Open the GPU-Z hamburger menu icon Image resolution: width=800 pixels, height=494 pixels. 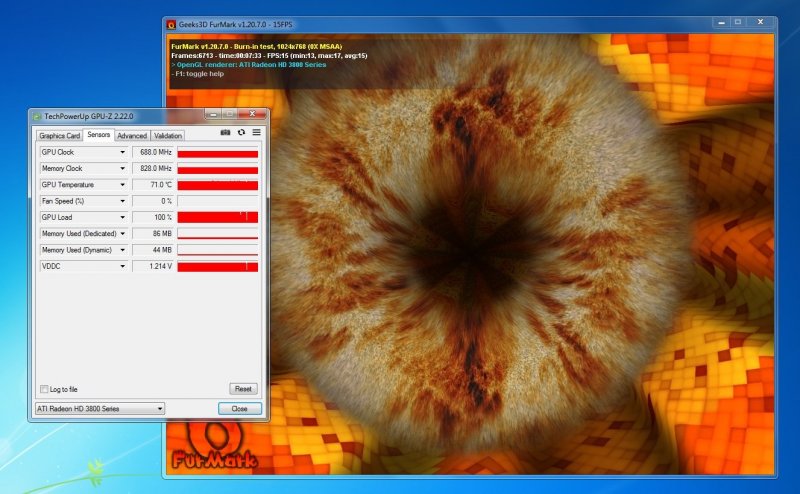point(256,132)
